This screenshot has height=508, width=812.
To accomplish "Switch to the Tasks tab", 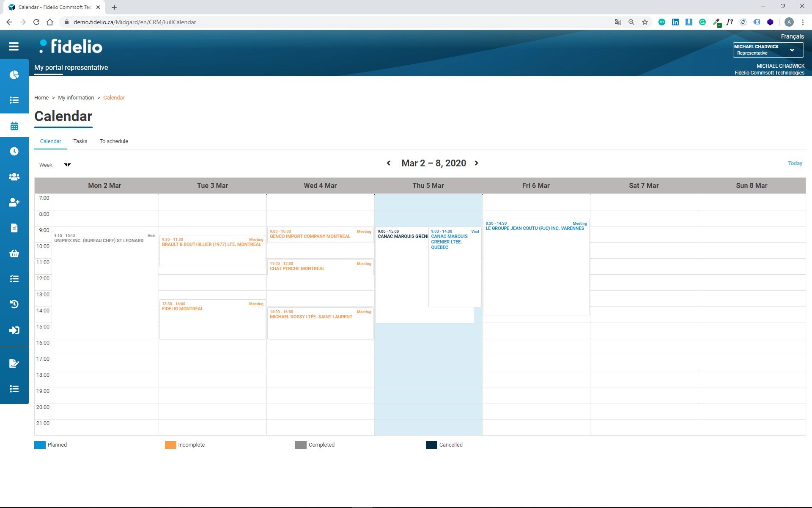I will (x=80, y=141).
